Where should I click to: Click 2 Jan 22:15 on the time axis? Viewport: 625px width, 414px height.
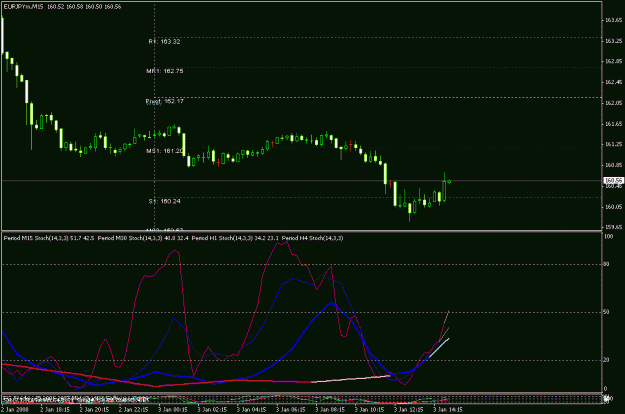click(134, 410)
